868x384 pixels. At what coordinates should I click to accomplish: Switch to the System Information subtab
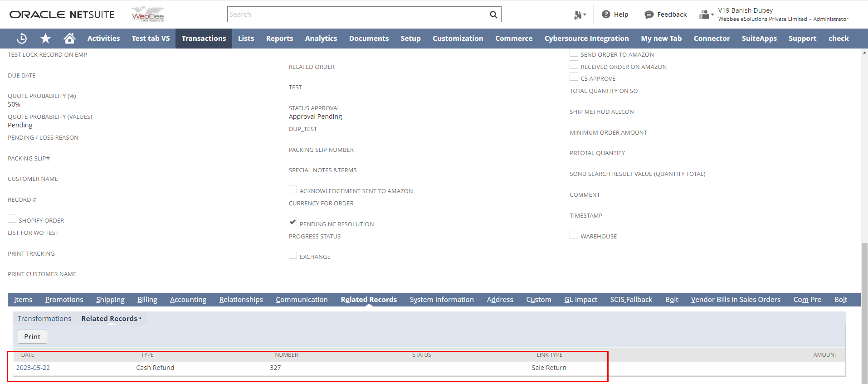[442, 299]
